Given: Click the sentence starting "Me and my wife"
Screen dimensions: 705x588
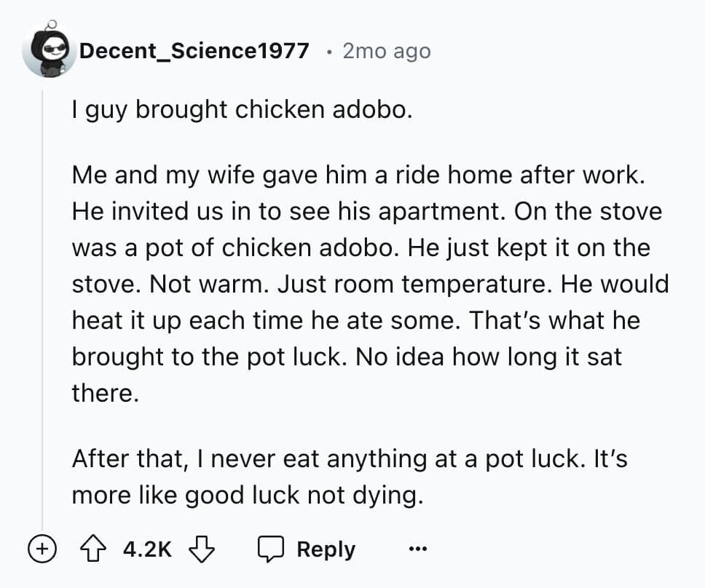Looking at the screenshot, I should click(x=358, y=175).
